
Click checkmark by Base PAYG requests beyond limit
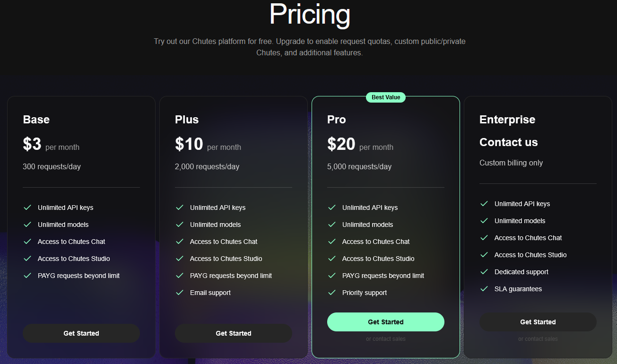click(27, 276)
